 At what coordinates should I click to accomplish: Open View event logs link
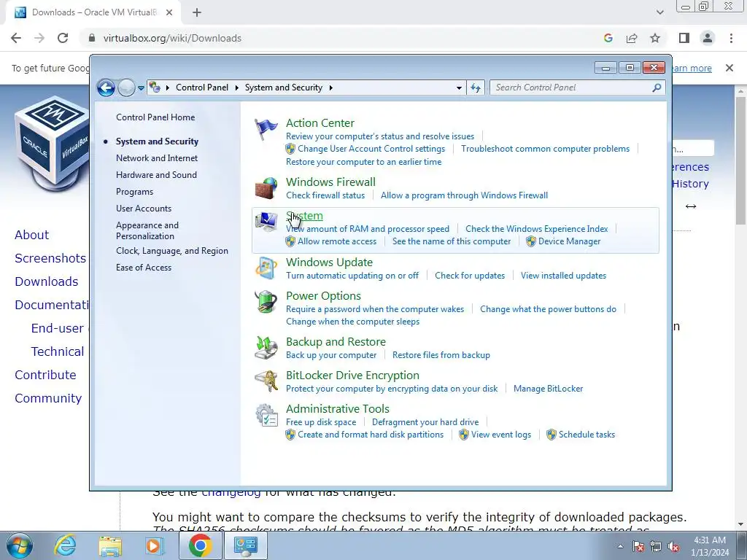(x=500, y=435)
